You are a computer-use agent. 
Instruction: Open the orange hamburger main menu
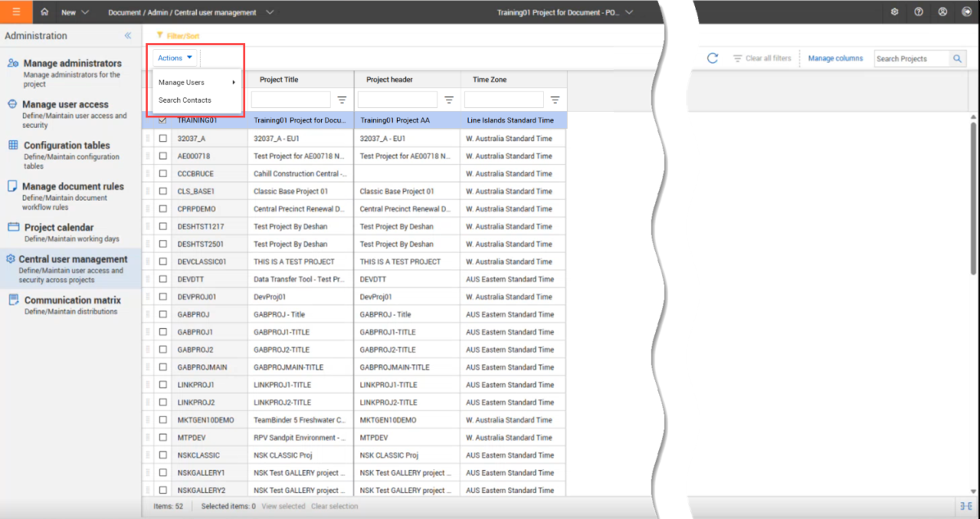pos(16,11)
